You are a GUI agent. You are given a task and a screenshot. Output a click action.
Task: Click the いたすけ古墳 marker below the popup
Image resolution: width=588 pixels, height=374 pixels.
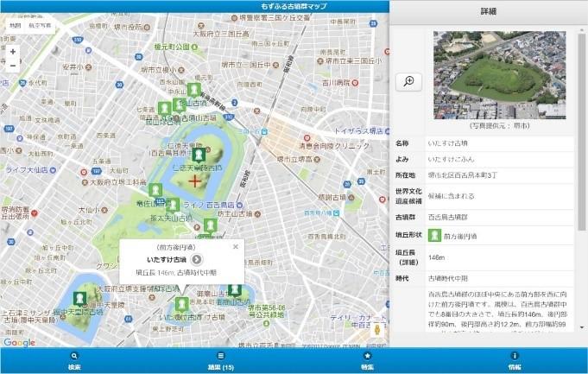181,303
